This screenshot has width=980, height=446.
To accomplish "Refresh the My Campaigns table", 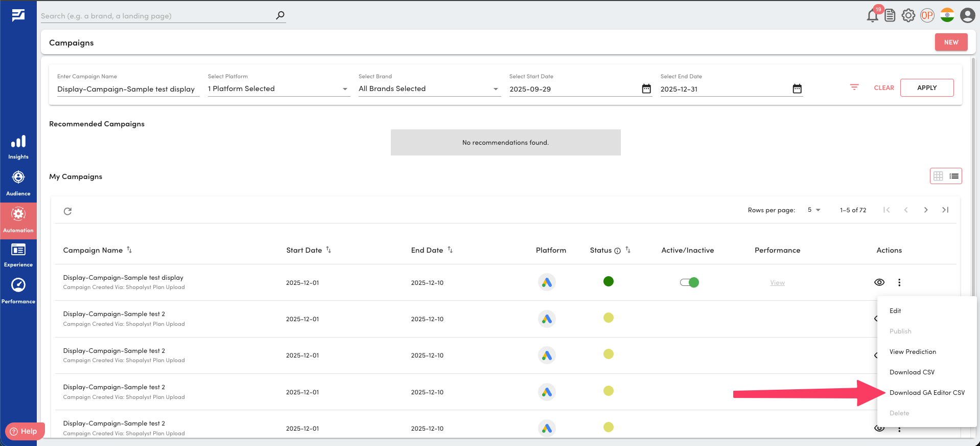I will 67,211.
